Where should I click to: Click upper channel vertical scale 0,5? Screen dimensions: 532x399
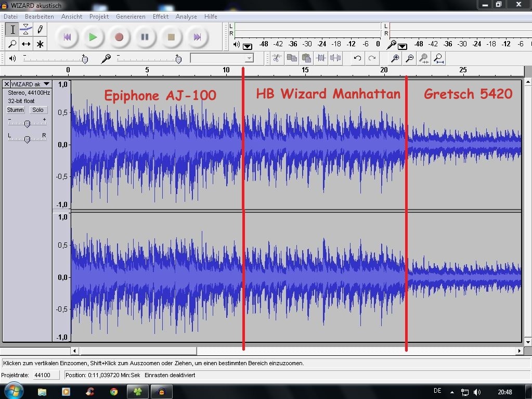(x=63, y=112)
